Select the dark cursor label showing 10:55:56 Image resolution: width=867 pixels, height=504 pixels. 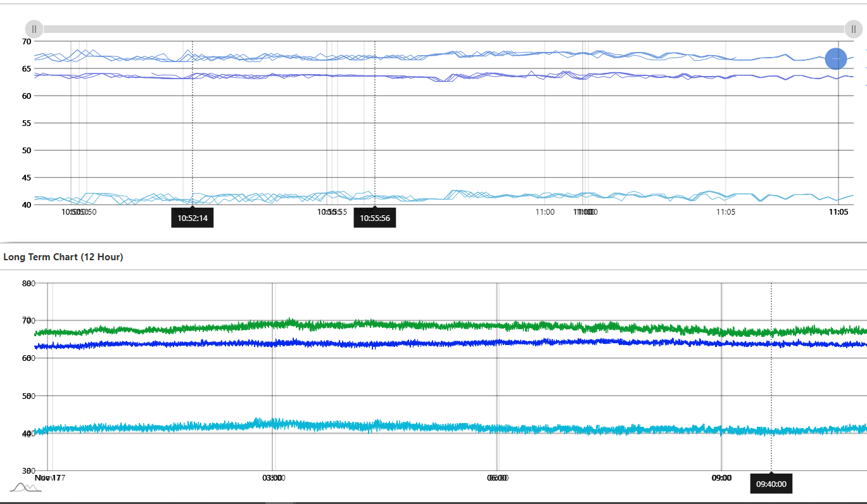(374, 217)
